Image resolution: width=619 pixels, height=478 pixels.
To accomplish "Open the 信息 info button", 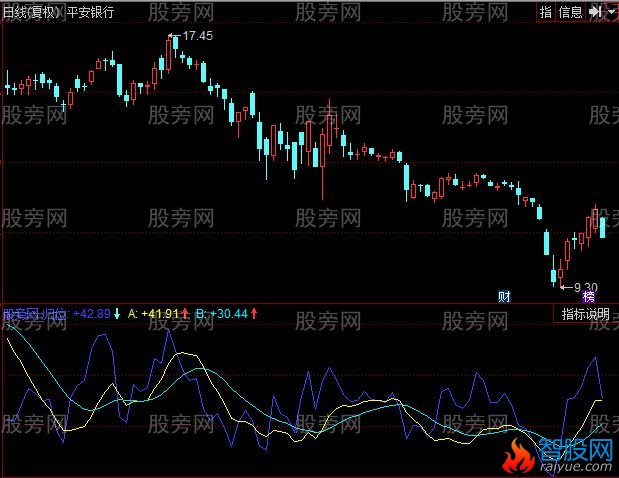I will [570, 12].
